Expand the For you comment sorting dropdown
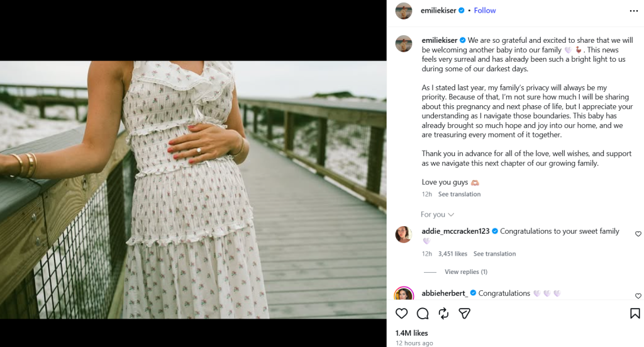This screenshot has width=644, height=347. (437, 214)
